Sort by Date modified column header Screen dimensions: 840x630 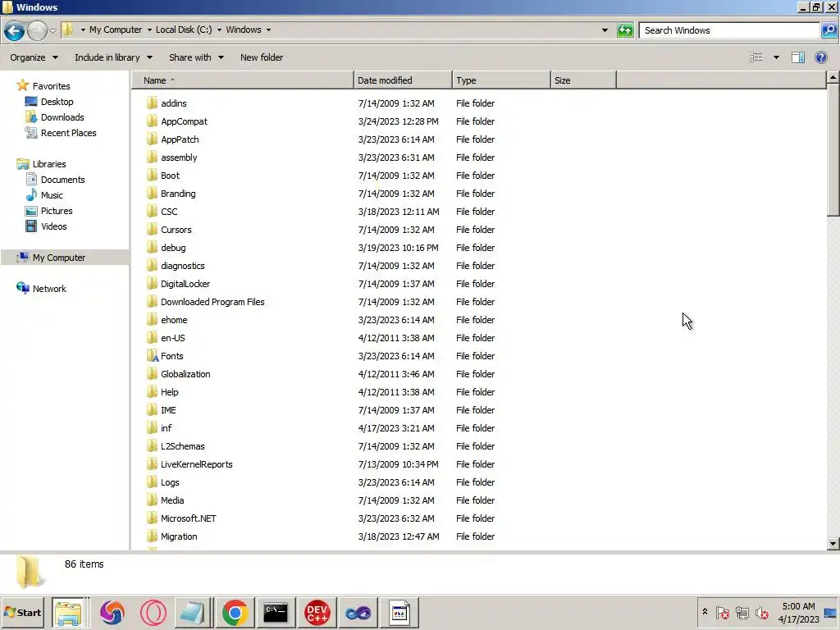coord(403,80)
